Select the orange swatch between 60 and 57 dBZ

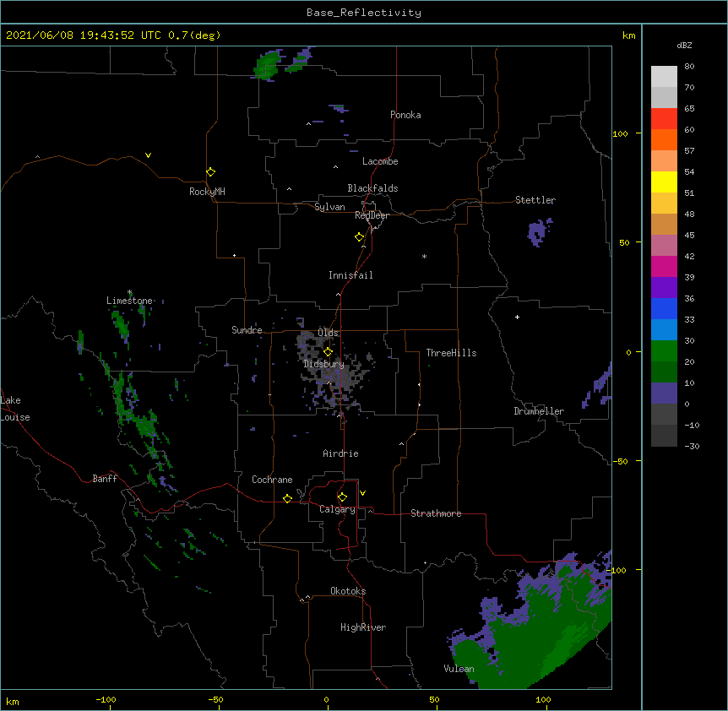[x=664, y=140]
